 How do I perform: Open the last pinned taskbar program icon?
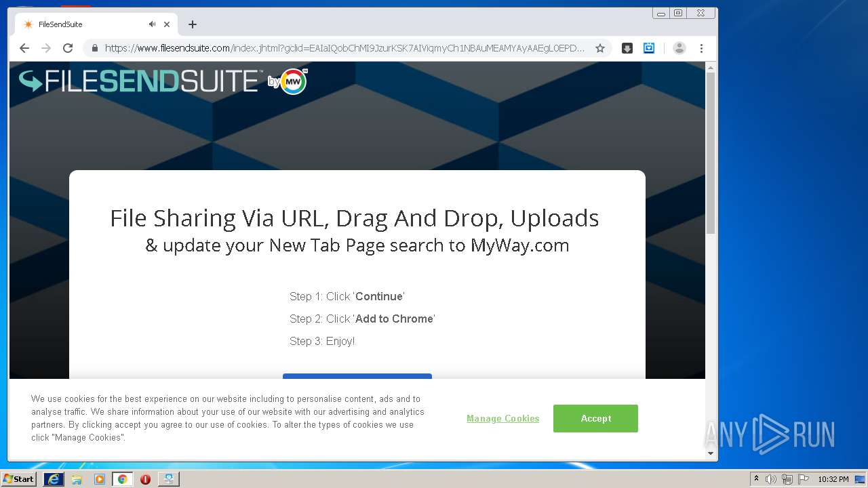168,479
